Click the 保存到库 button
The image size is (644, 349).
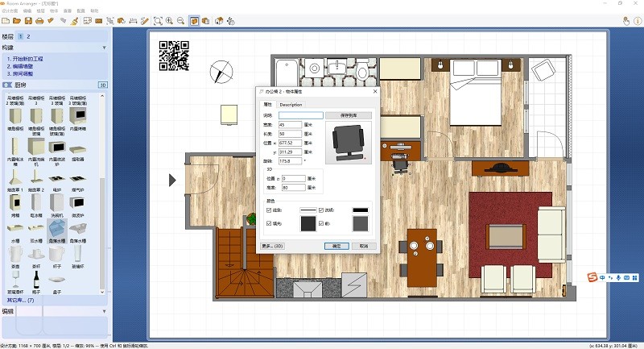pyautogui.click(x=349, y=115)
